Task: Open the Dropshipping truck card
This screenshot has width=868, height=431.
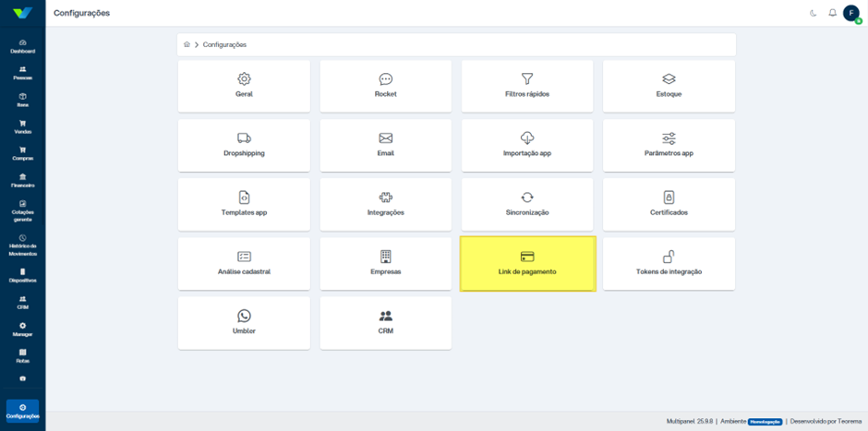Action: click(x=244, y=145)
